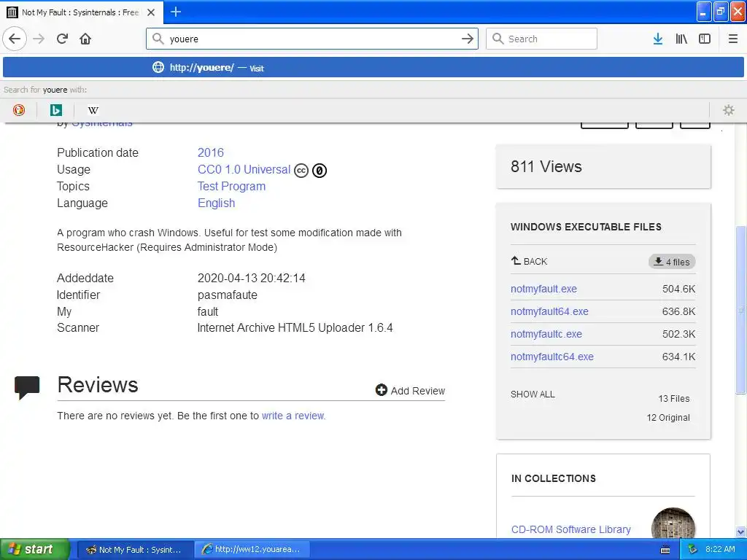The width and height of the screenshot is (747, 560).
Task: Click BACK in Windows Executable Files
Action: click(x=530, y=261)
